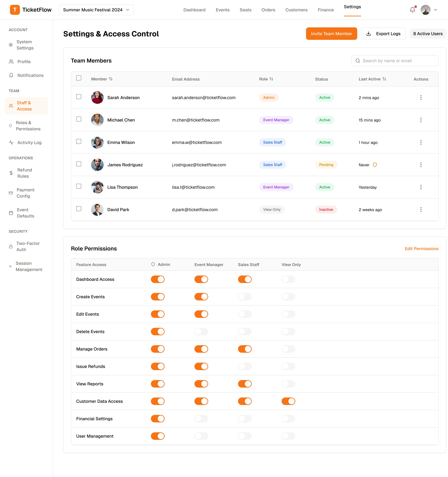Click the shield icon beside James Rodriguez's Never

point(375,165)
